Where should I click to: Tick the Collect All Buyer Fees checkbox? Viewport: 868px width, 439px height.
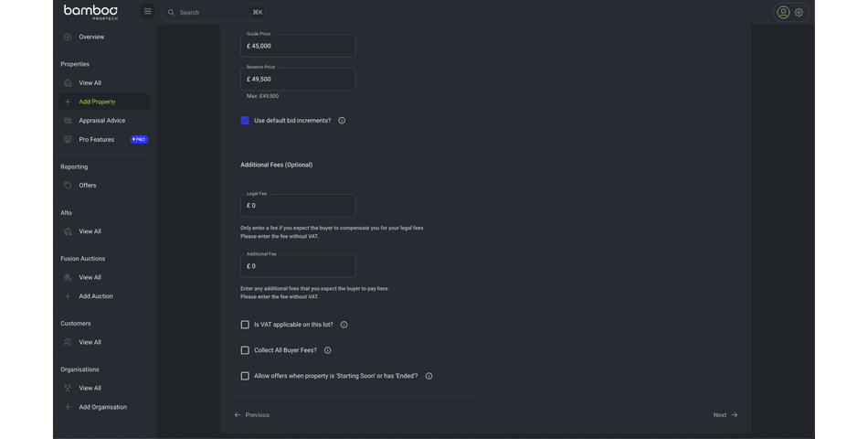pyautogui.click(x=245, y=350)
